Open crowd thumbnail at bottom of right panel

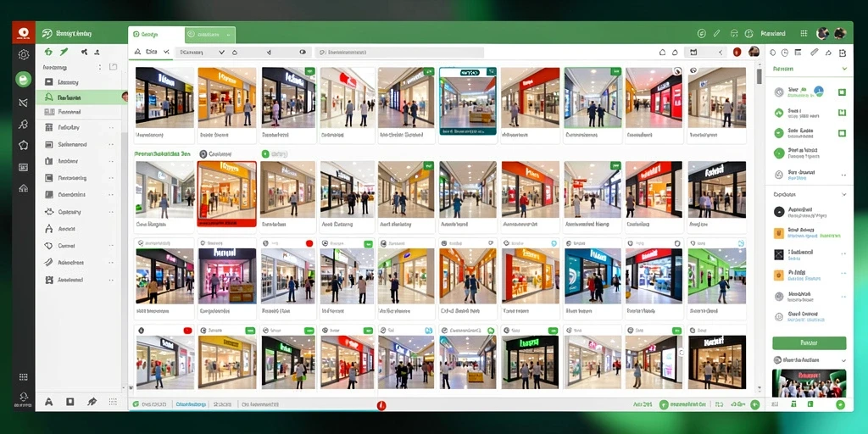[809, 384]
